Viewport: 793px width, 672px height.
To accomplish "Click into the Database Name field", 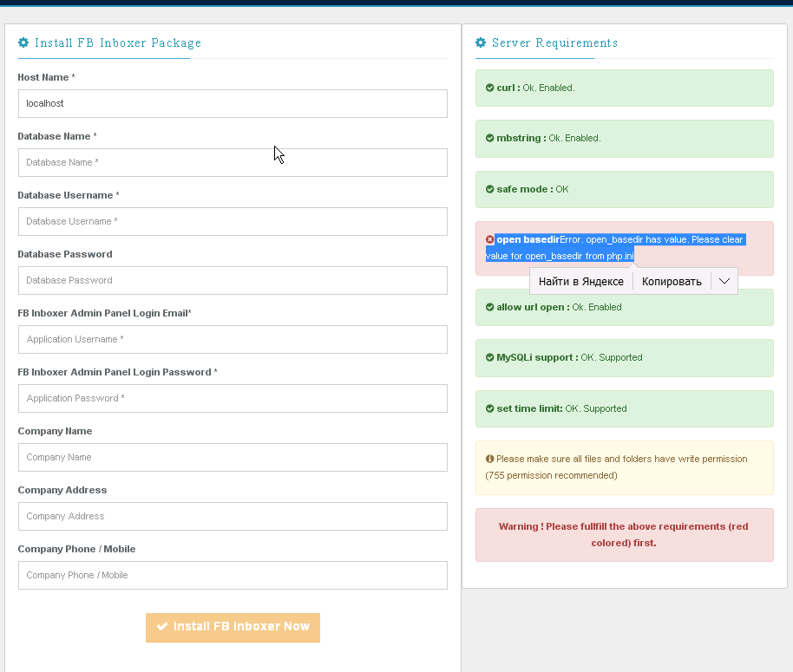I will tap(233, 162).
